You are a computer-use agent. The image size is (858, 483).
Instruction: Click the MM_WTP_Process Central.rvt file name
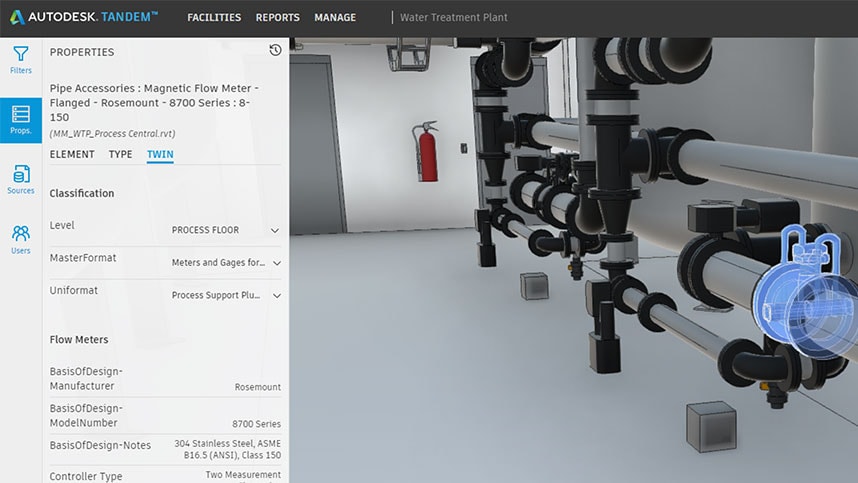(113, 133)
